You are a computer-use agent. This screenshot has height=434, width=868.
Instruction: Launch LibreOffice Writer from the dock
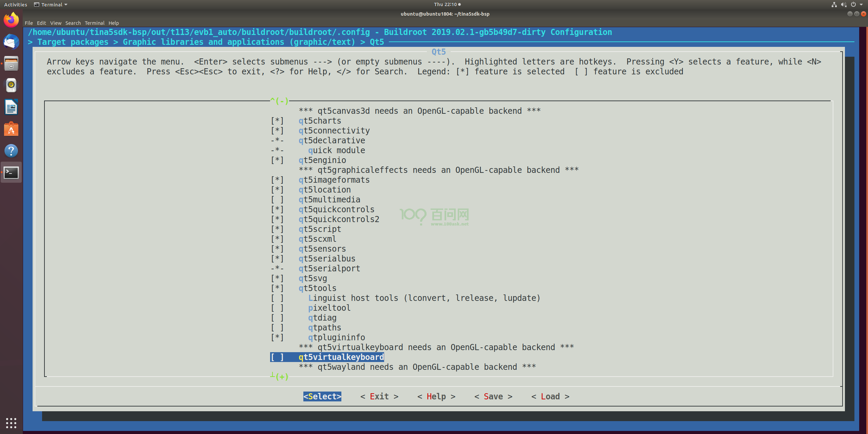pos(11,107)
